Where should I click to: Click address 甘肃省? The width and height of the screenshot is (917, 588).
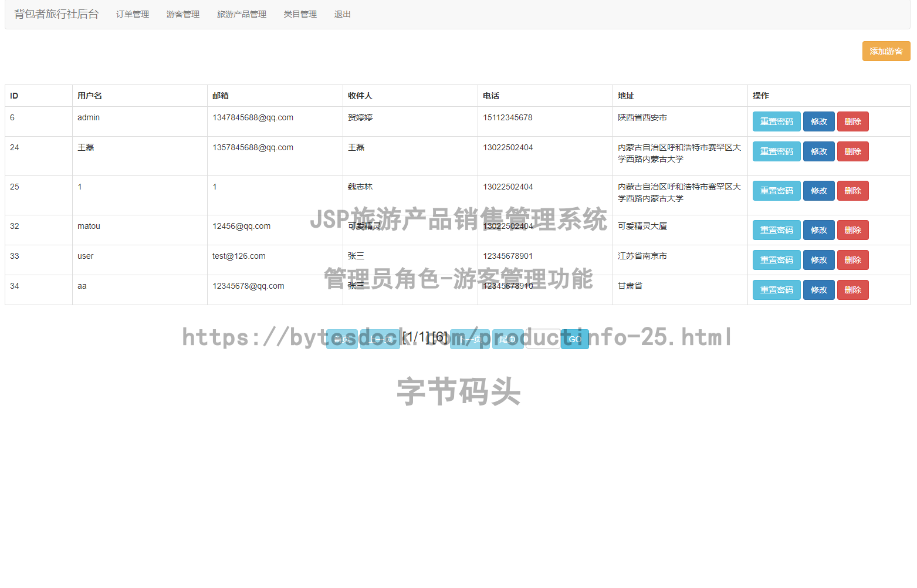click(x=630, y=286)
